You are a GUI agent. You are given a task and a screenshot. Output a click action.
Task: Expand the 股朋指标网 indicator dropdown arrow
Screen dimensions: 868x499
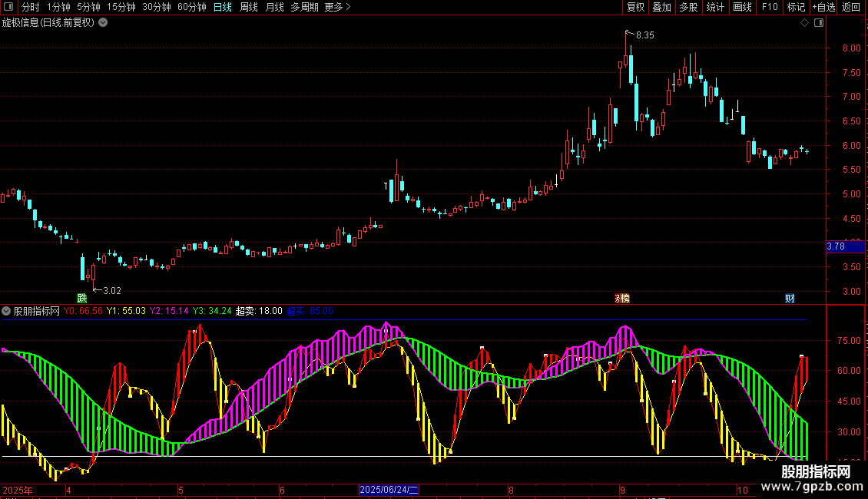point(6,311)
